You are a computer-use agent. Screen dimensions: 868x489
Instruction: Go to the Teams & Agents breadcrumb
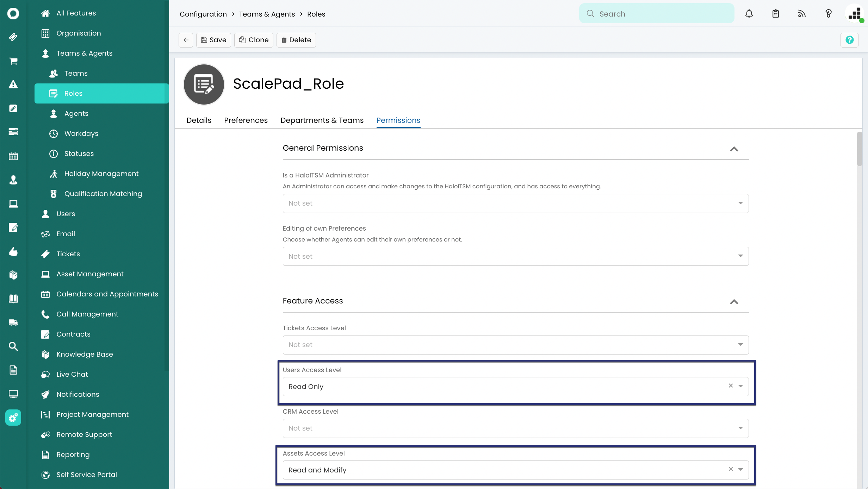coord(267,14)
